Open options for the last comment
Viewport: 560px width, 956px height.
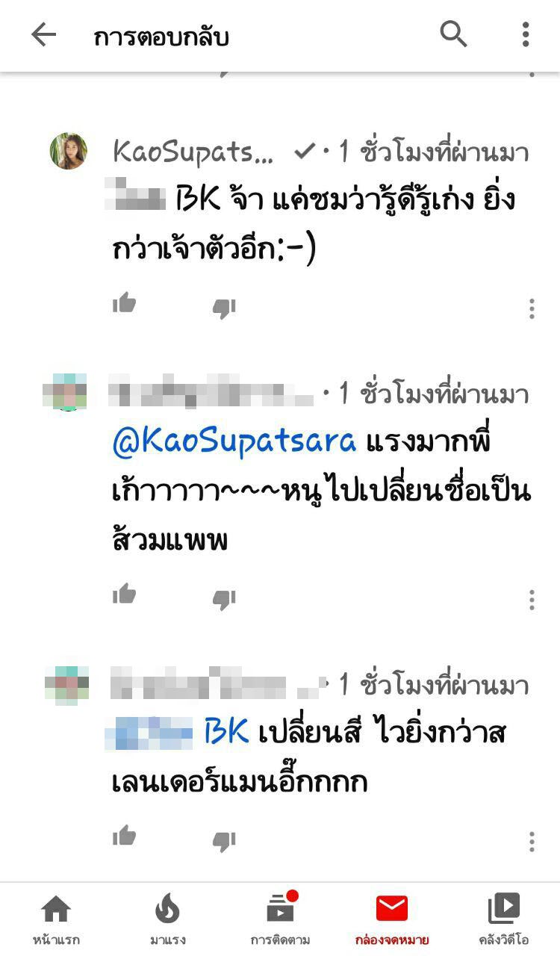tap(532, 841)
